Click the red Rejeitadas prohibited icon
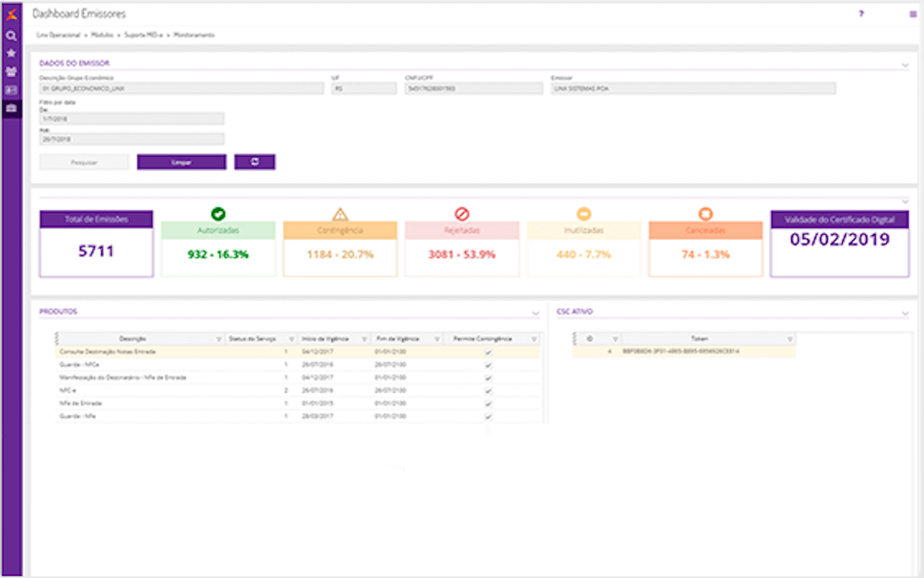 (462, 214)
